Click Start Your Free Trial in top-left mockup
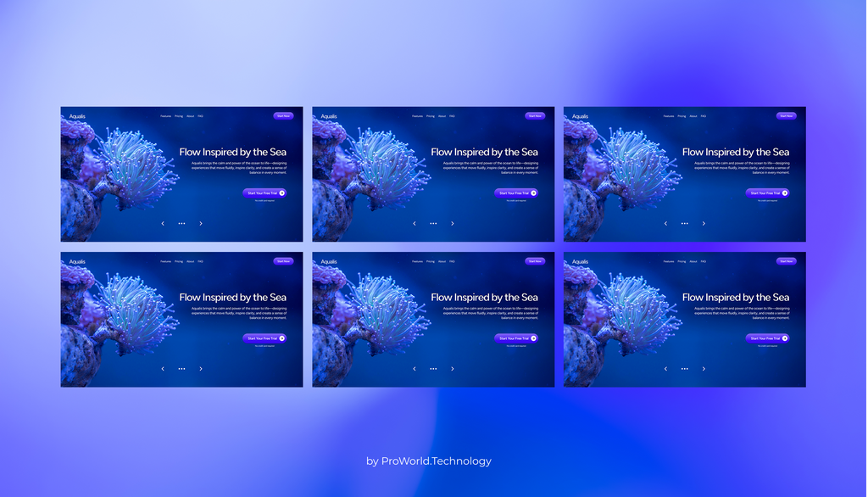This screenshot has width=868, height=497. 264,193
